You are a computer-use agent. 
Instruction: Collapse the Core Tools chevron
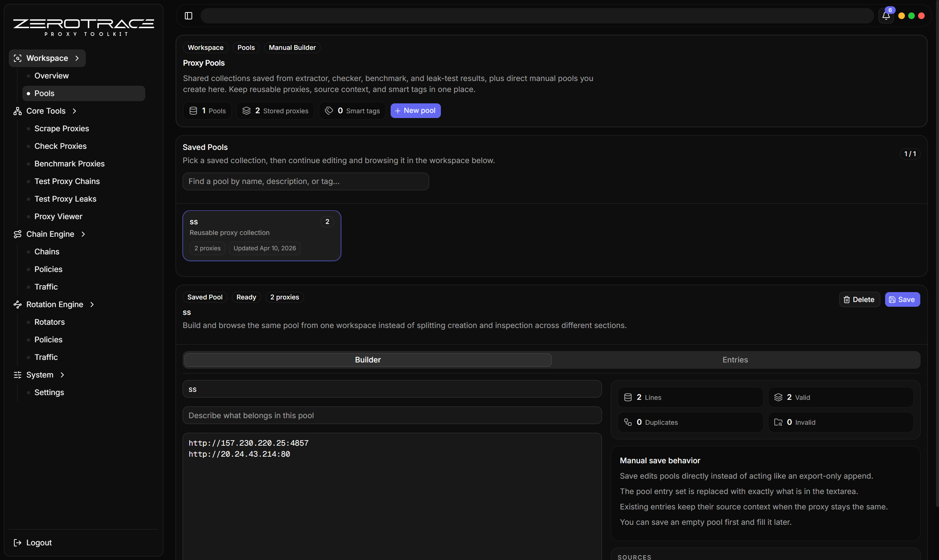pyautogui.click(x=74, y=111)
